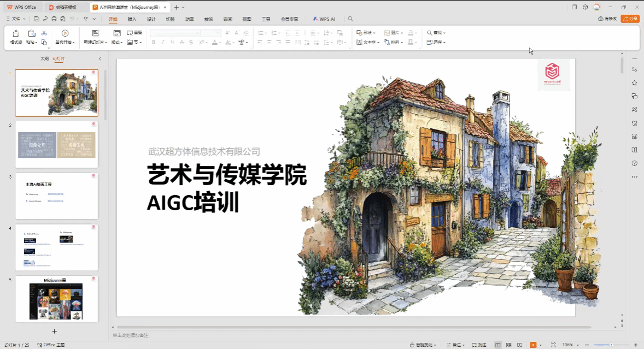
Task: Open the Insert (插入) ribbon tab
Action: (x=132, y=19)
